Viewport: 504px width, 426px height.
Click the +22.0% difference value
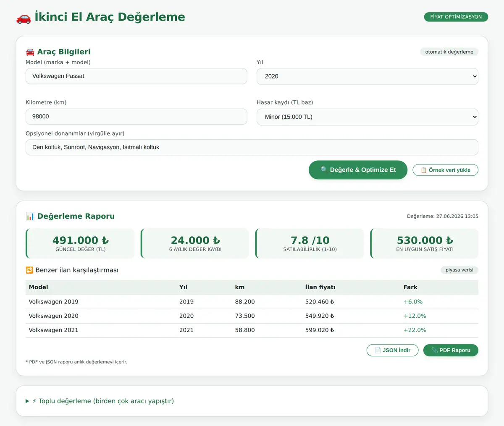415,330
